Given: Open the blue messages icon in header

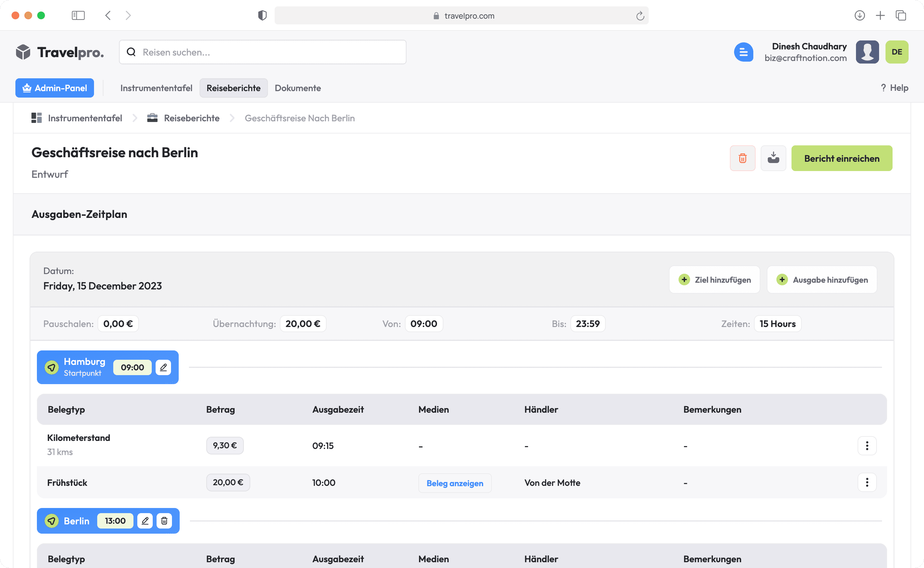Looking at the screenshot, I should tap(743, 52).
